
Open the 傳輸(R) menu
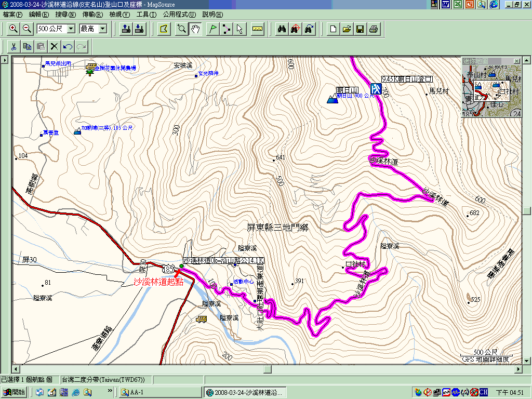(x=92, y=15)
